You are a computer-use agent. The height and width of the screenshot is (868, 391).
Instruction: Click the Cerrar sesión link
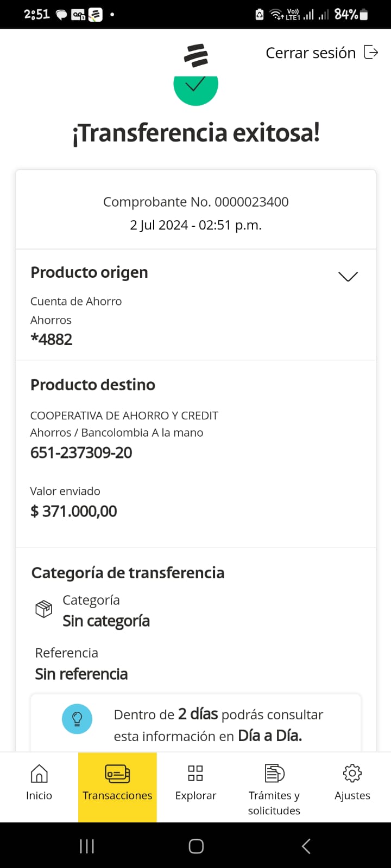[x=311, y=53]
